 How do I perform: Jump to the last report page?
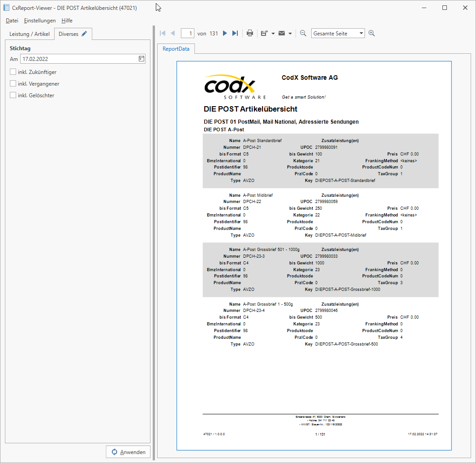235,34
